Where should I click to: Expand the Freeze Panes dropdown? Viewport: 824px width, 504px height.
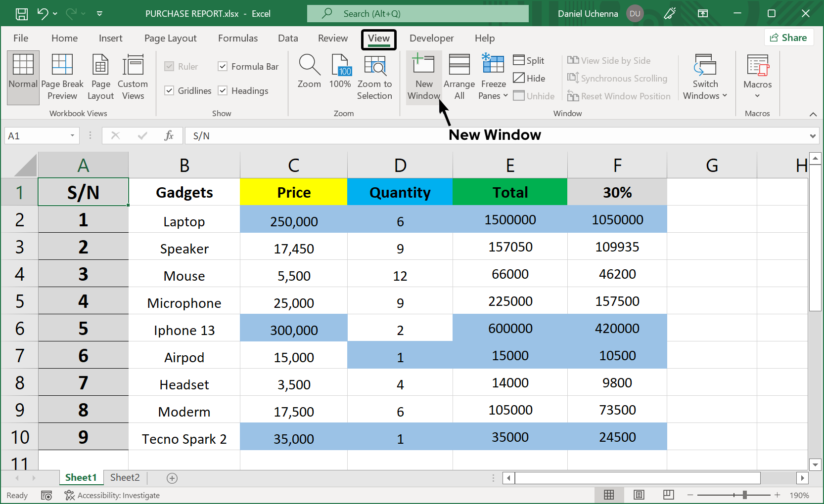pos(505,95)
